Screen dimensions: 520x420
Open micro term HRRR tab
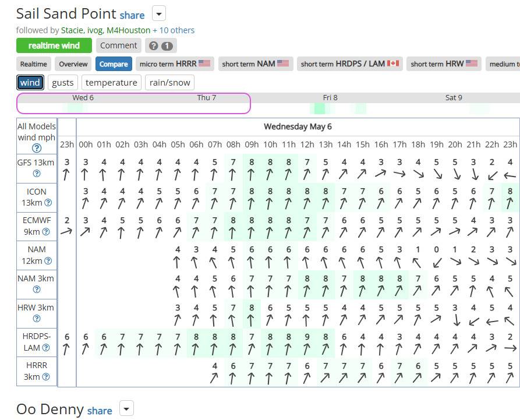(x=175, y=64)
